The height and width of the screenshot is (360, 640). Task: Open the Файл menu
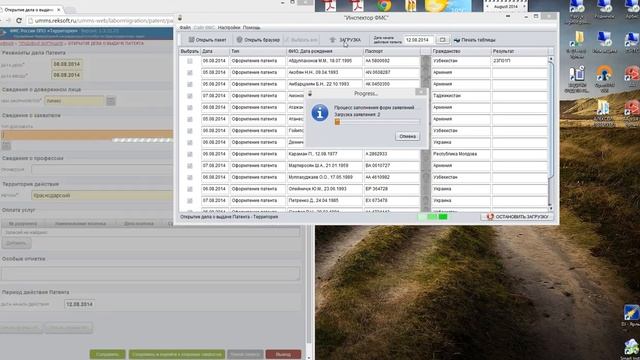185,27
